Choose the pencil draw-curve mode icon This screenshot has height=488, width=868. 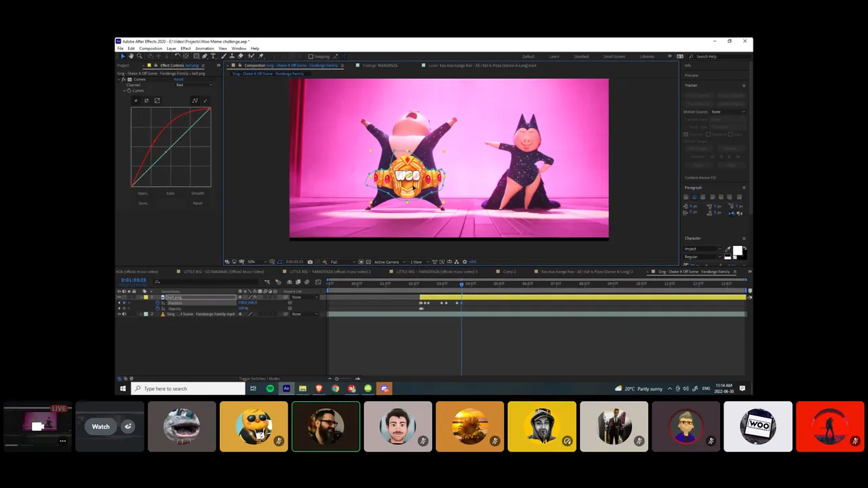(205, 101)
